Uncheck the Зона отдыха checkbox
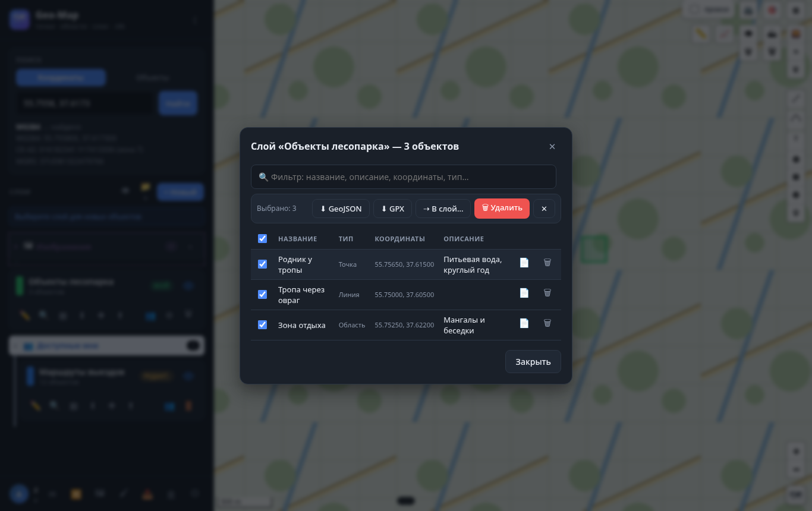Viewport: 812px width, 511px height. tap(262, 324)
